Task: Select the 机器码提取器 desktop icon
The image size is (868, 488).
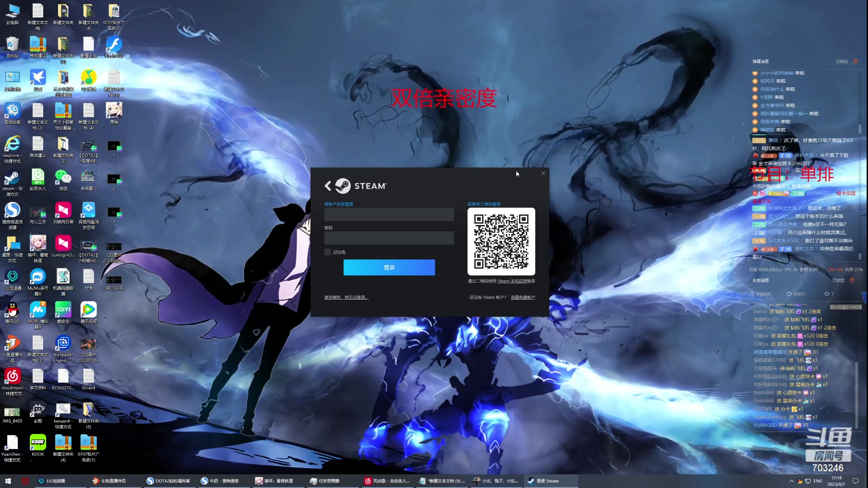Action: click(63, 282)
